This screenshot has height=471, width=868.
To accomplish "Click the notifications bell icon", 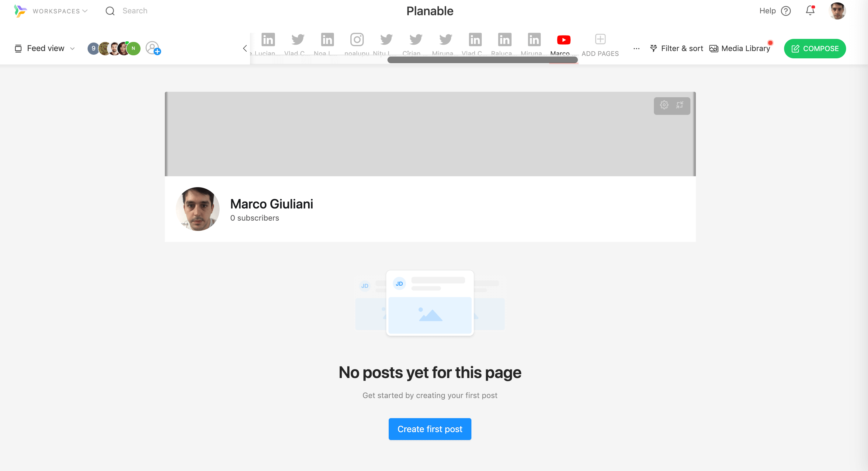I will [x=810, y=10].
